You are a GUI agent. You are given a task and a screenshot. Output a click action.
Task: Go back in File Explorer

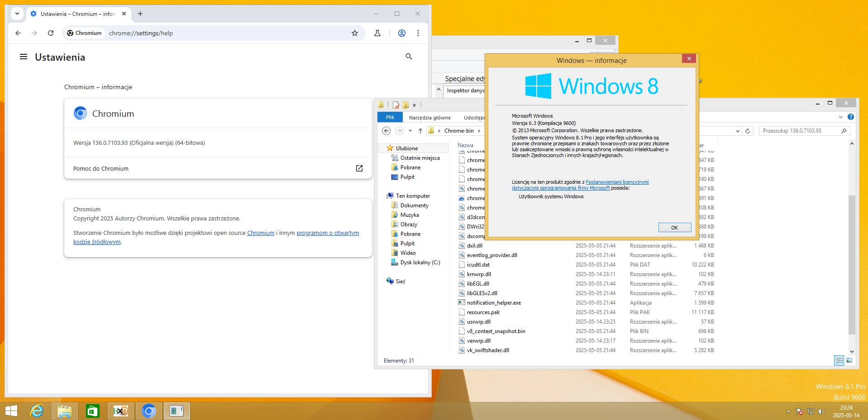pyautogui.click(x=386, y=131)
